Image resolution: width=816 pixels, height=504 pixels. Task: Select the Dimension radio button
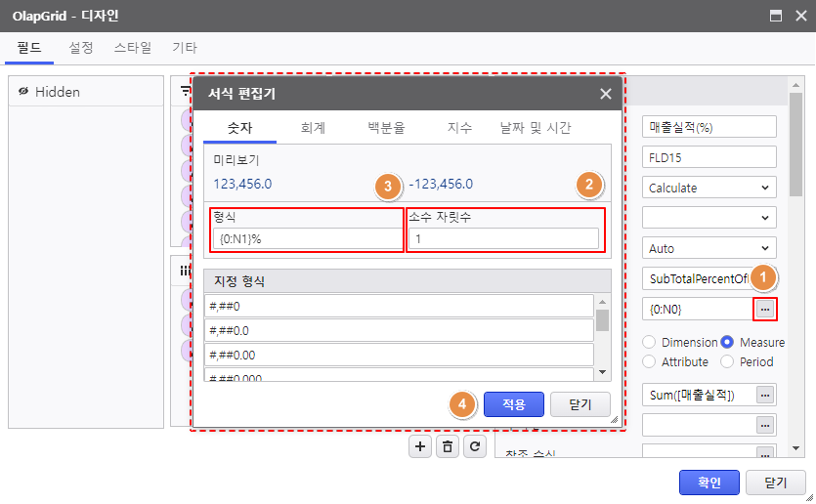click(649, 343)
